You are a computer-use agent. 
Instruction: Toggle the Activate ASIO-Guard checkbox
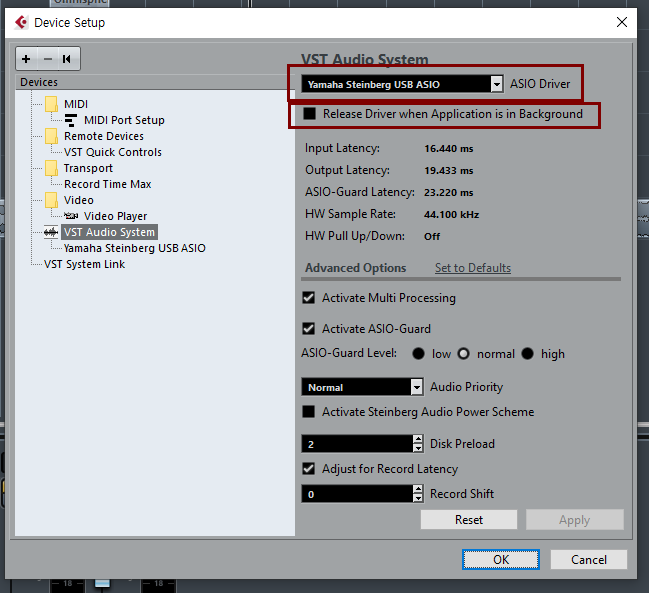pyautogui.click(x=309, y=329)
